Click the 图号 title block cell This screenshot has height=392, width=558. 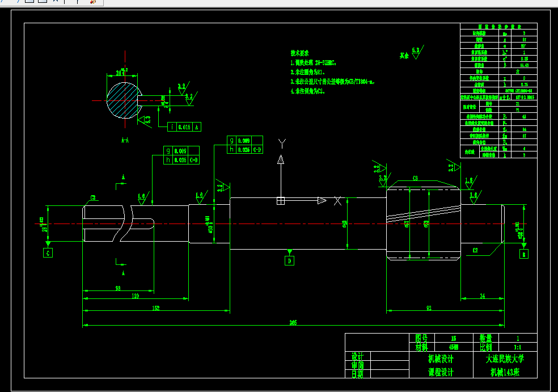pyautogui.click(x=422, y=338)
